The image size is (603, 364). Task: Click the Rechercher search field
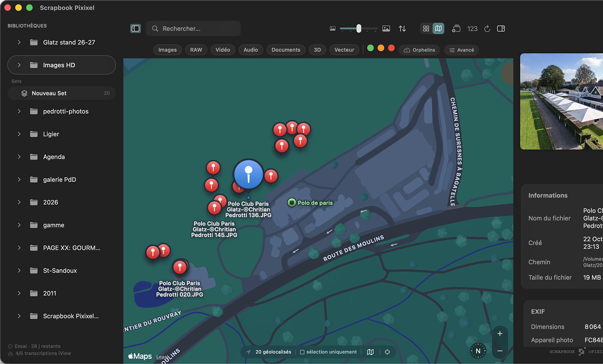tap(193, 29)
